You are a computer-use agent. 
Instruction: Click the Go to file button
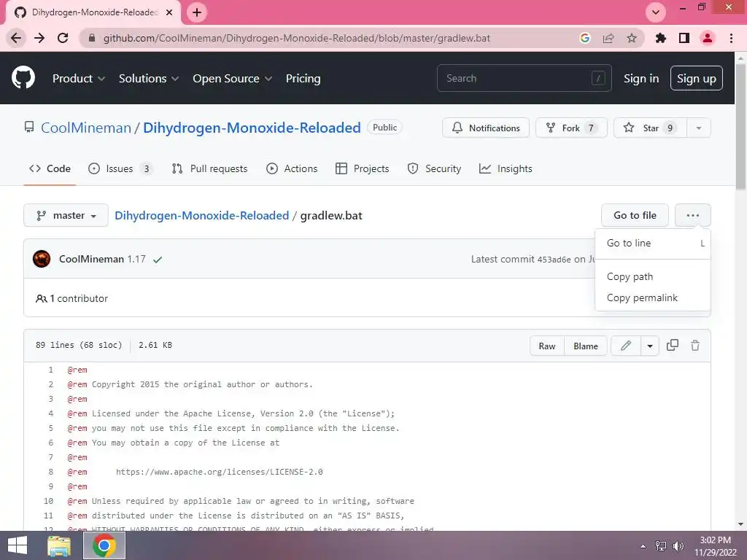635,215
